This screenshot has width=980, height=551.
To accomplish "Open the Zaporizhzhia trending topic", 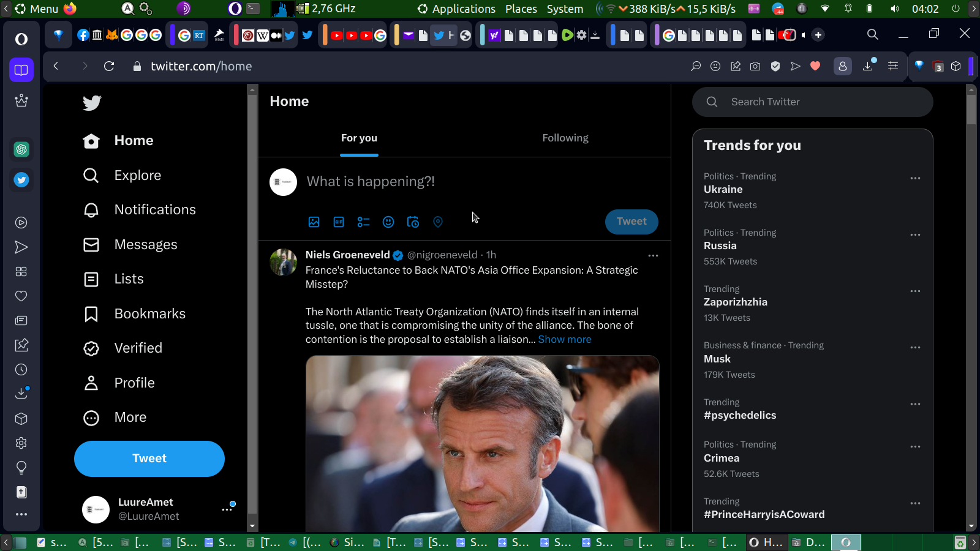I will coord(736,302).
